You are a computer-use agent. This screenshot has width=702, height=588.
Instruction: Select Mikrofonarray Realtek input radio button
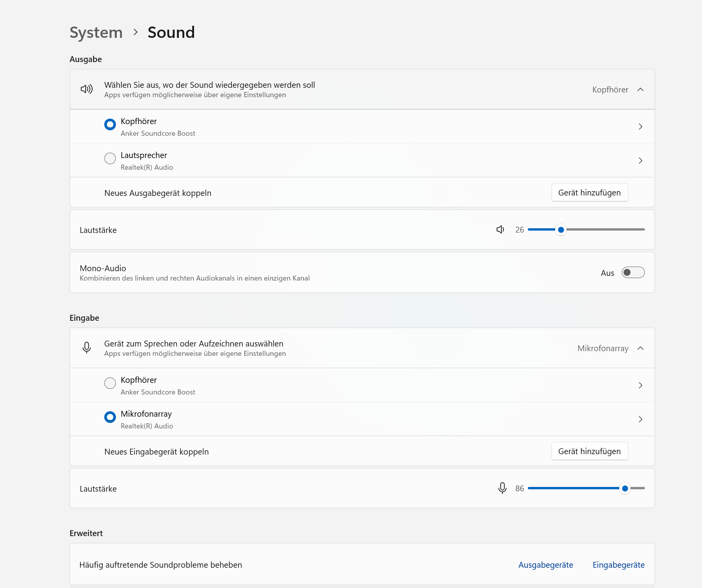(x=110, y=417)
